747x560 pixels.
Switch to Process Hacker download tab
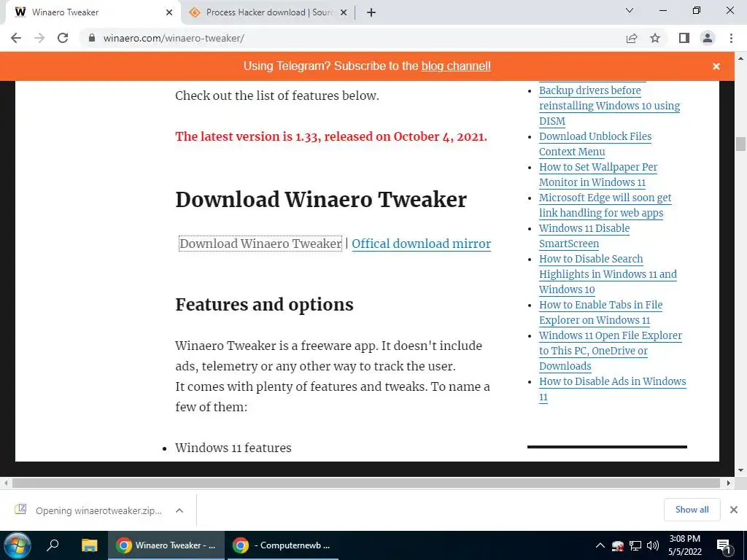pyautogui.click(x=268, y=12)
